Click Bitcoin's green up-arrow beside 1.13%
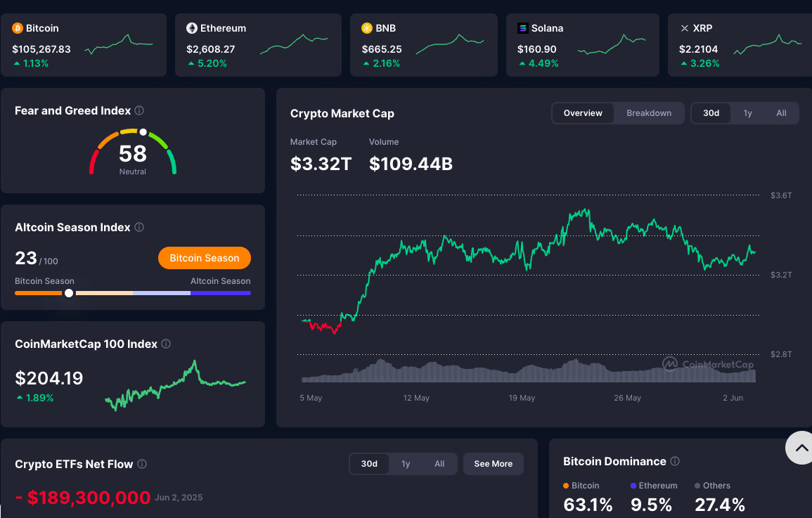This screenshot has width=812, height=518. point(17,63)
